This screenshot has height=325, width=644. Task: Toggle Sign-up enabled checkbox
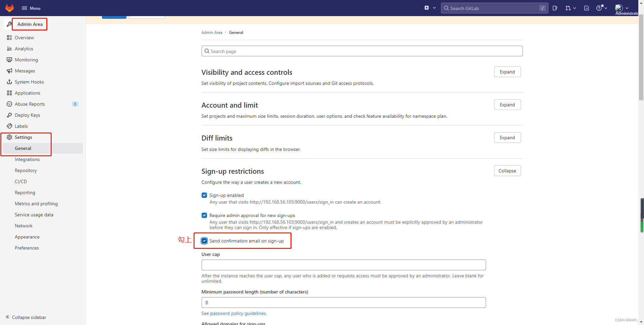(x=204, y=195)
